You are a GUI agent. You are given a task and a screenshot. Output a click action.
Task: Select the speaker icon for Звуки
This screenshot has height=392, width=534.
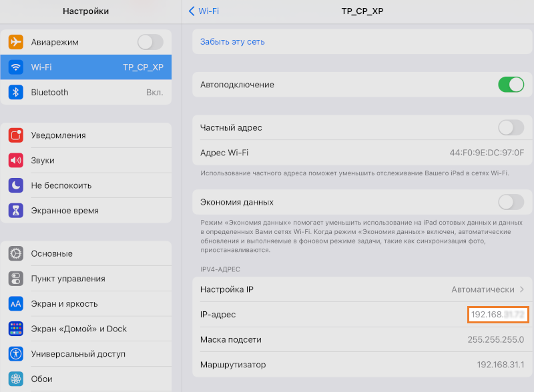pyautogui.click(x=16, y=160)
